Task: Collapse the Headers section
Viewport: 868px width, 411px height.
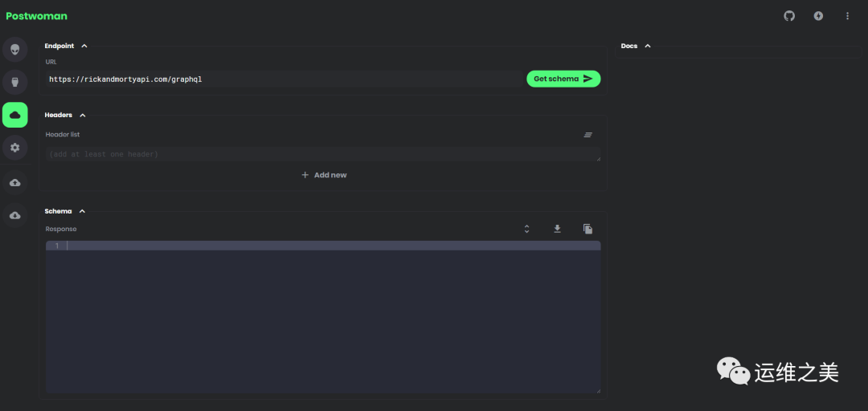Action: tap(83, 115)
